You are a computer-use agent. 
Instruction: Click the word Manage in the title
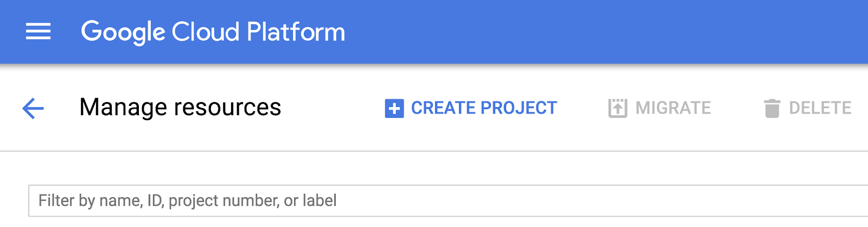click(124, 107)
